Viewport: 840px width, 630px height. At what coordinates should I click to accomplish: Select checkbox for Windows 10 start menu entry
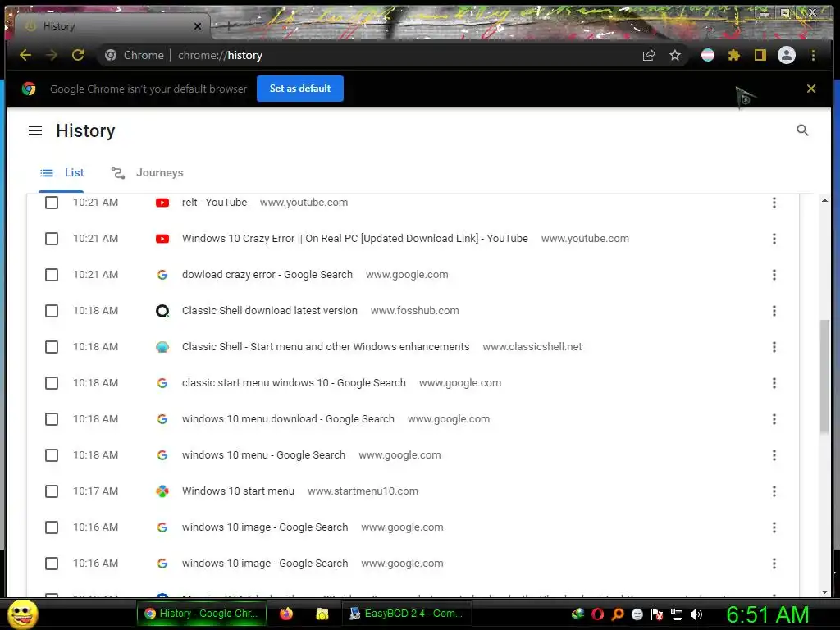(x=52, y=491)
